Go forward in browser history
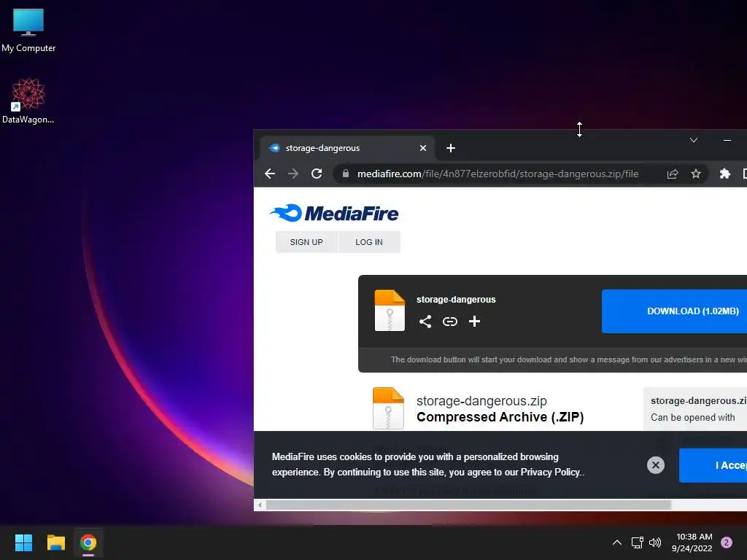This screenshot has width=747, height=560. 293,174
